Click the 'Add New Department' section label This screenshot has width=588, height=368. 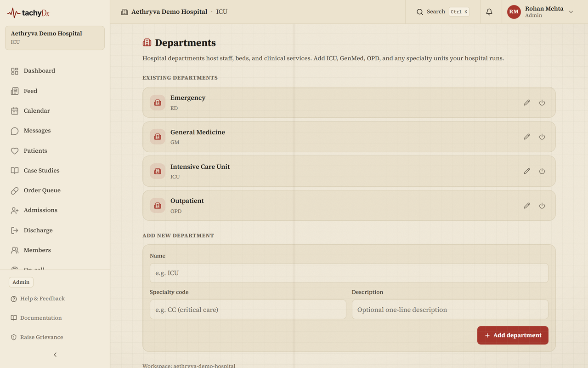coord(178,236)
